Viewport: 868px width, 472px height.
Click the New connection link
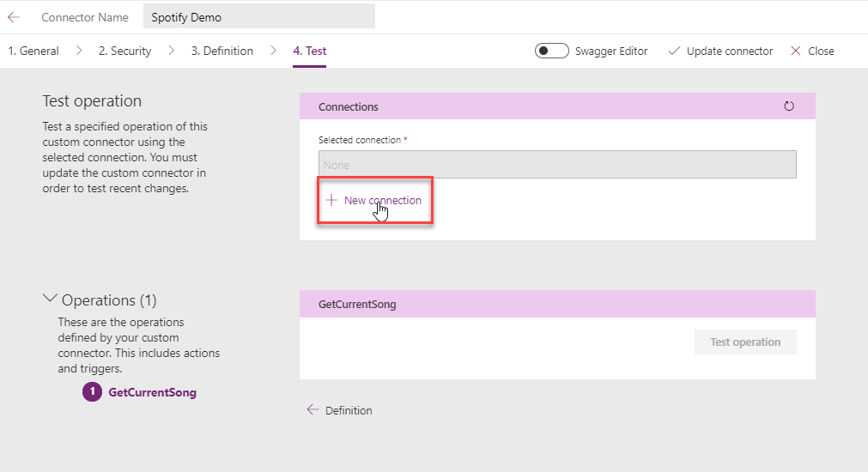tap(382, 200)
